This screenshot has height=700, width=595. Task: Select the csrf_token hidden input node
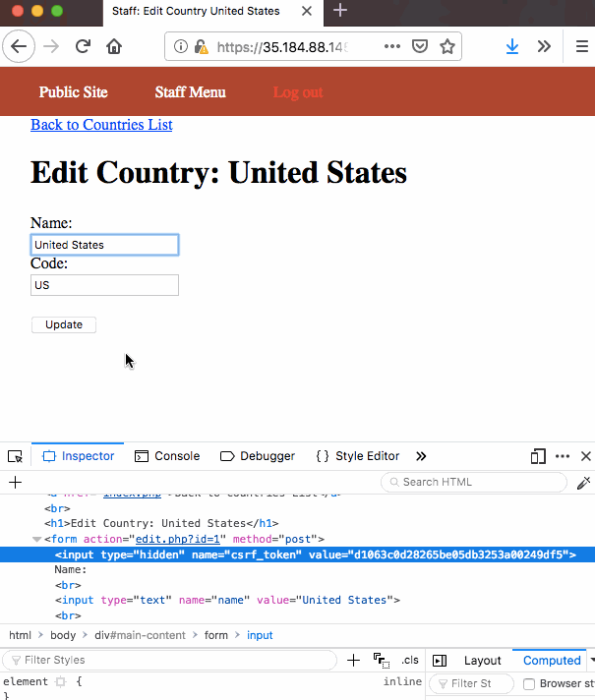(x=315, y=554)
